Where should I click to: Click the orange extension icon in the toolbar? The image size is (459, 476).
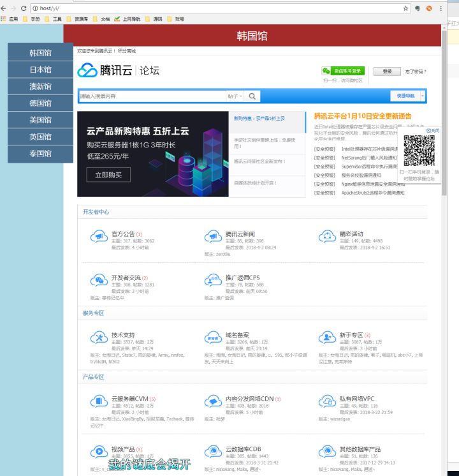(x=429, y=8)
